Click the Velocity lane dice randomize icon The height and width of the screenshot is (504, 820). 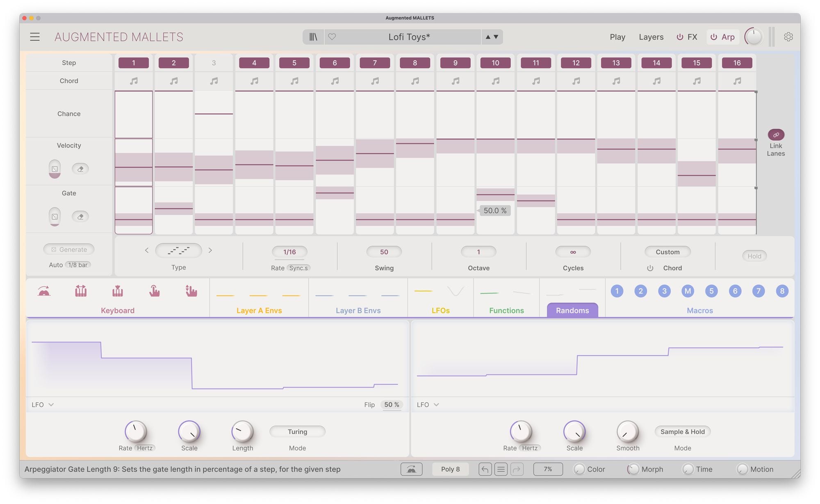pyautogui.click(x=55, y=169)
